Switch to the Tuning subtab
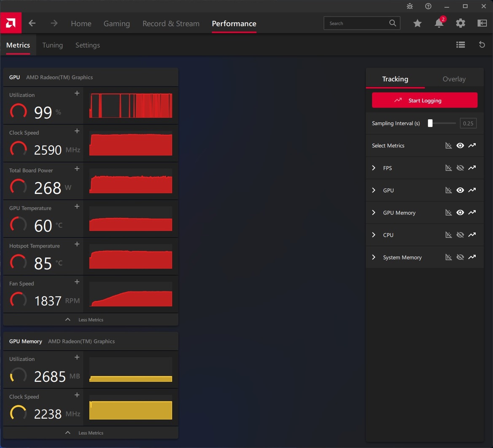Viewport: 493px width, 448px height. tap(53, 45)
